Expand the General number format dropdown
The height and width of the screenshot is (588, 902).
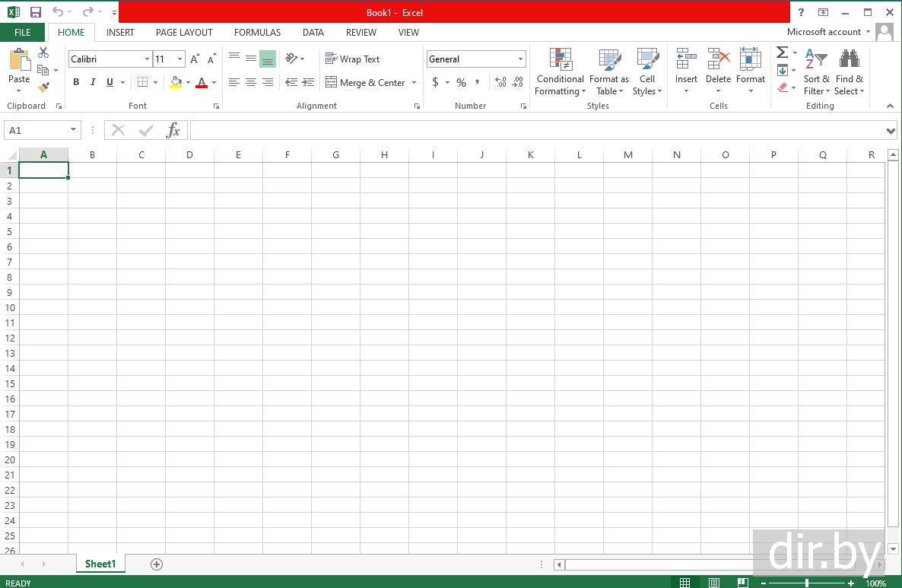[520, 59]
